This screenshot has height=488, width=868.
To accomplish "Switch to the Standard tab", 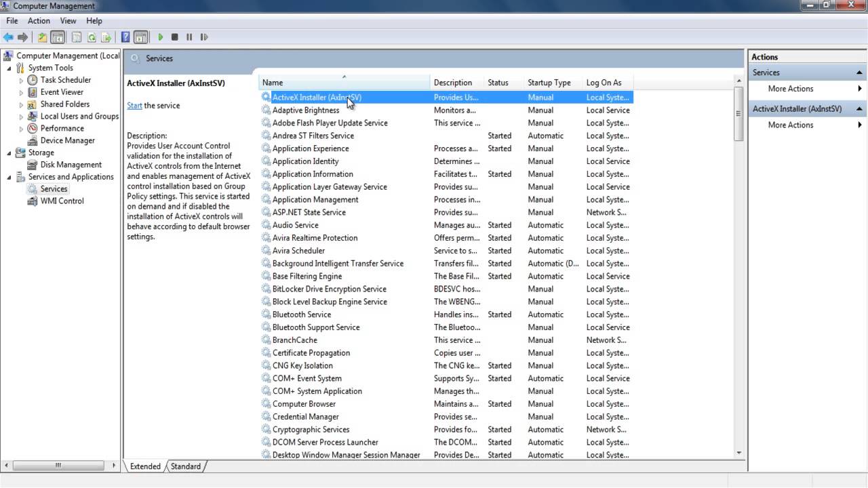I will coord(185,466).
